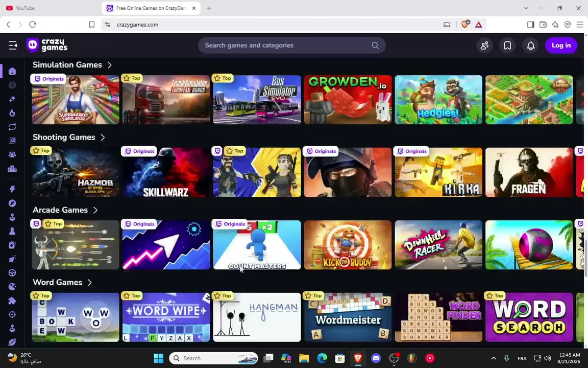Open puzzle piece category

click(x=12, y=301)
